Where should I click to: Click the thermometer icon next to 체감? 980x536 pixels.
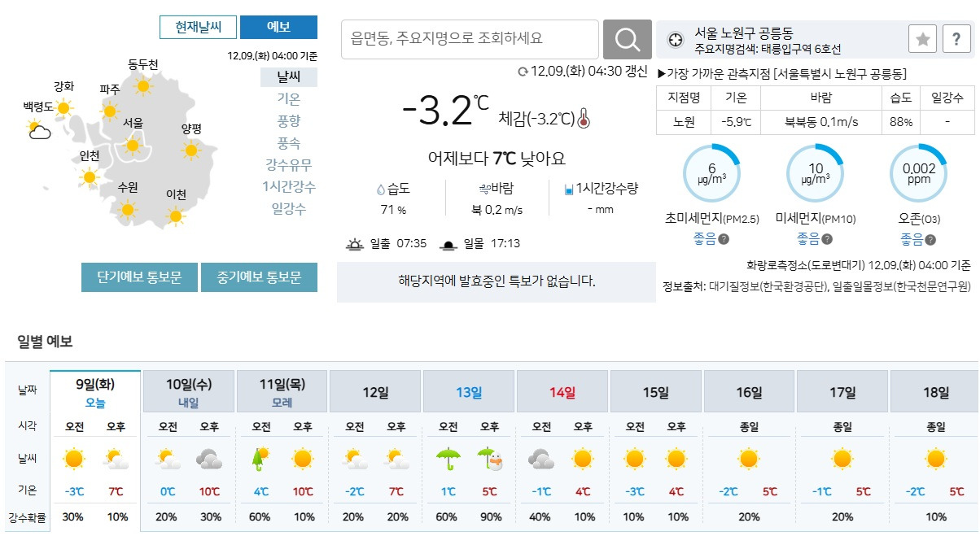(x=583, y=119)
